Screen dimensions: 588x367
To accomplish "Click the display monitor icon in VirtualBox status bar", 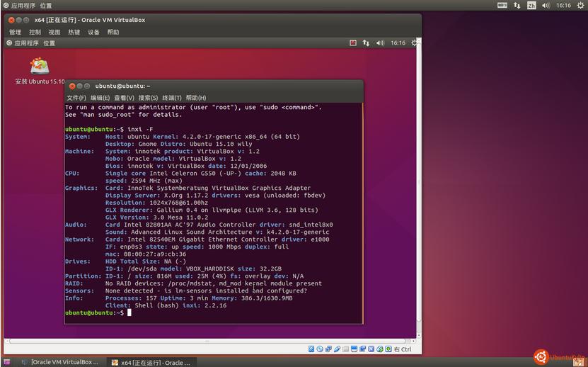I will 354,349.
